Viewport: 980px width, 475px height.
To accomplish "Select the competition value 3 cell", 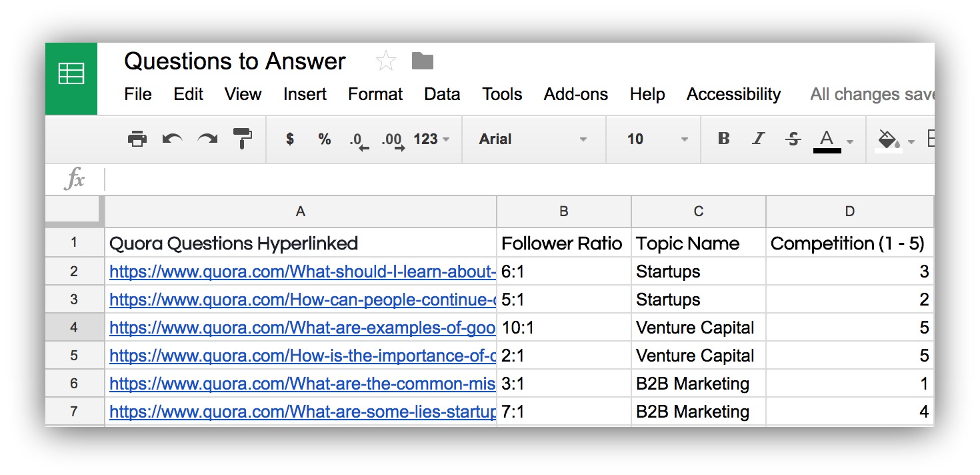I will pyautogui.click(x=850, y=272).
